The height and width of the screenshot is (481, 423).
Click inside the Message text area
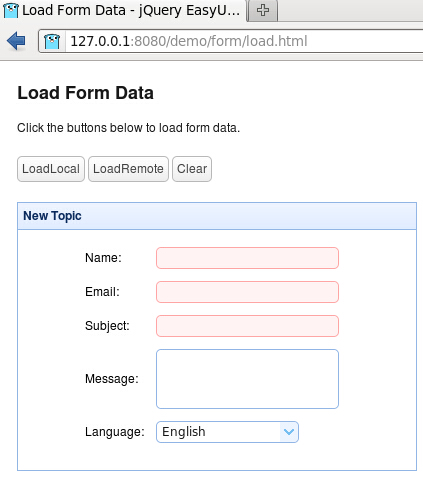247,379
